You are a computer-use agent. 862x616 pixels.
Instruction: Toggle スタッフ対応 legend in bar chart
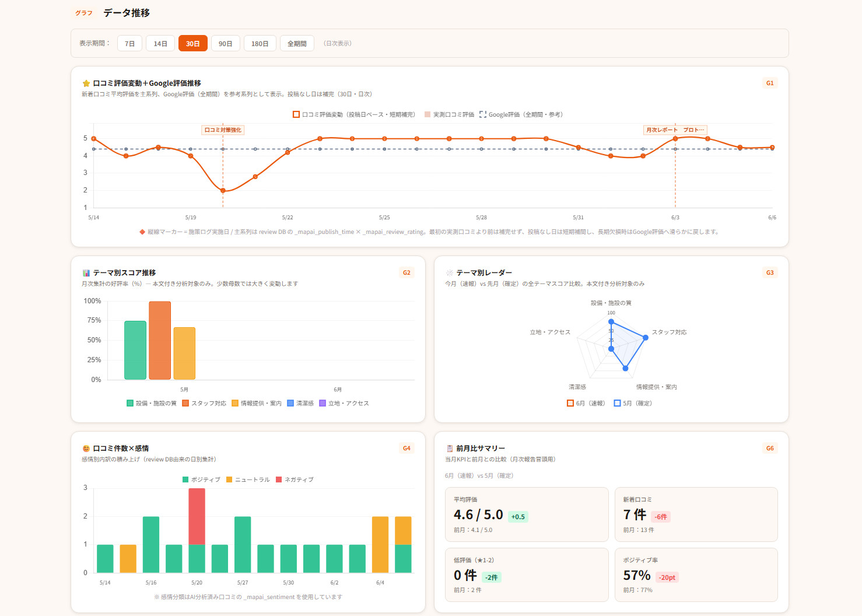point(204,404)
